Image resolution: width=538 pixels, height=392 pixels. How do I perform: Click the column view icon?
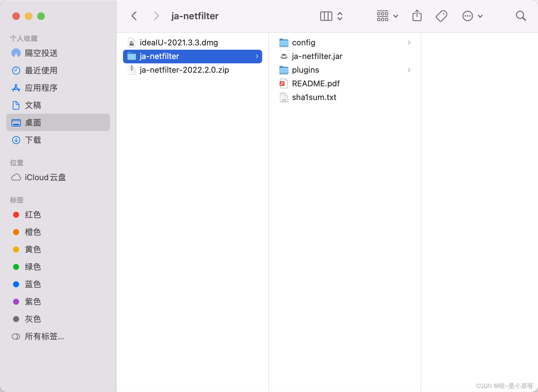tap(326, 16)
